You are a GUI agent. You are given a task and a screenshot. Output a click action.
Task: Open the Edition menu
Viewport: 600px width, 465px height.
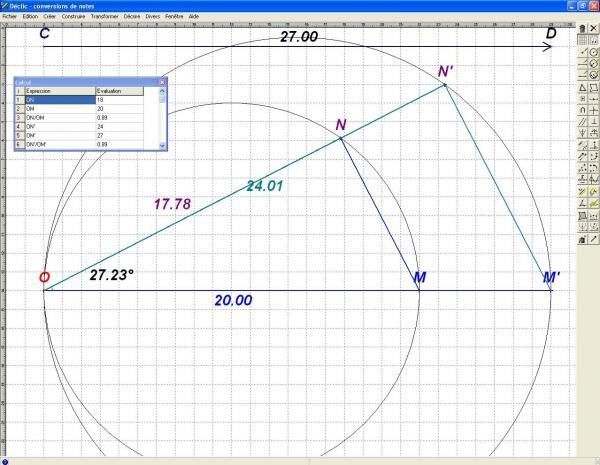(x=30, y=16)
